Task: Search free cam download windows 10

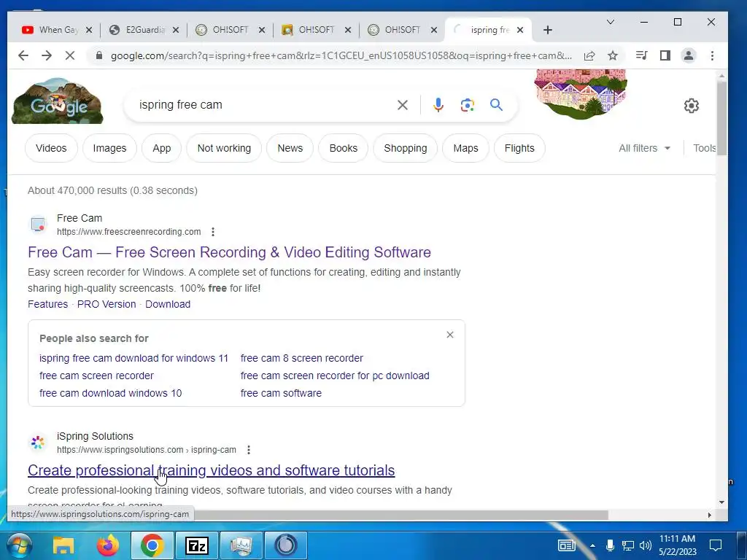Action: 111,393
